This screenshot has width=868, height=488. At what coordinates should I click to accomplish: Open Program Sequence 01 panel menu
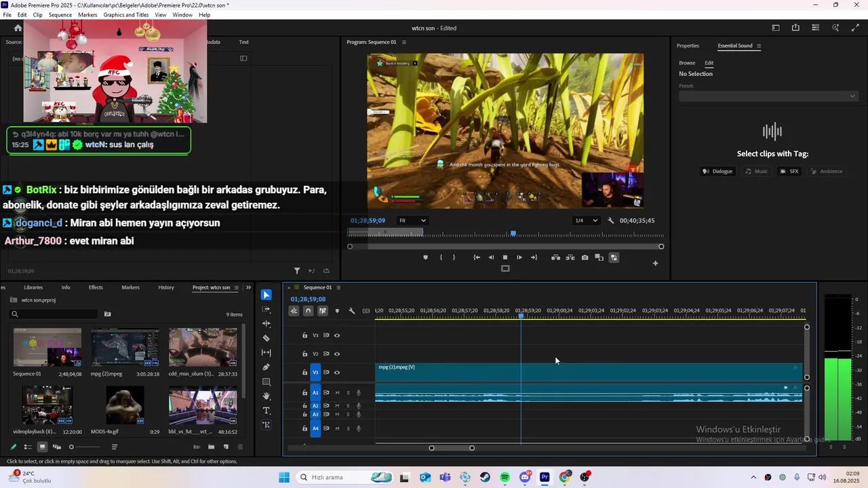(x=404, y=42)
